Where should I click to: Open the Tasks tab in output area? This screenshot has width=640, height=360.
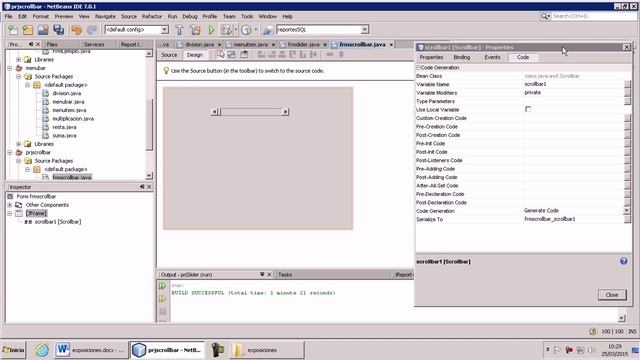pos(285,275)
